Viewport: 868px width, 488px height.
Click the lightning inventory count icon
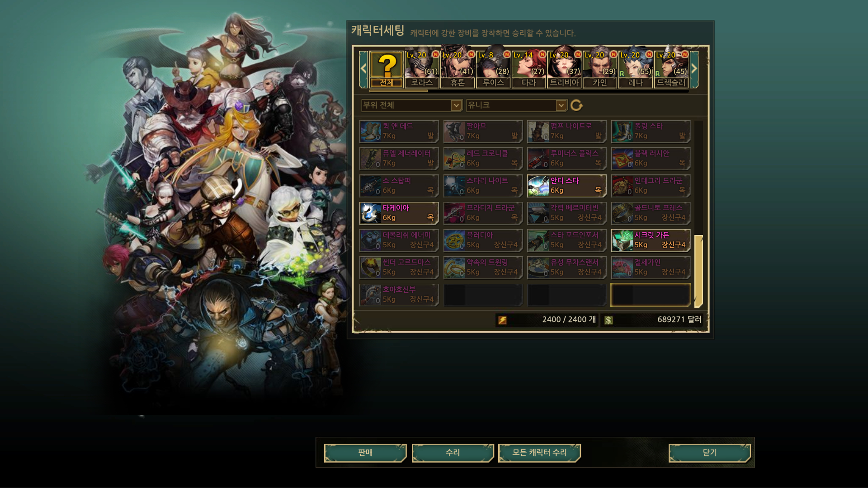502,320
